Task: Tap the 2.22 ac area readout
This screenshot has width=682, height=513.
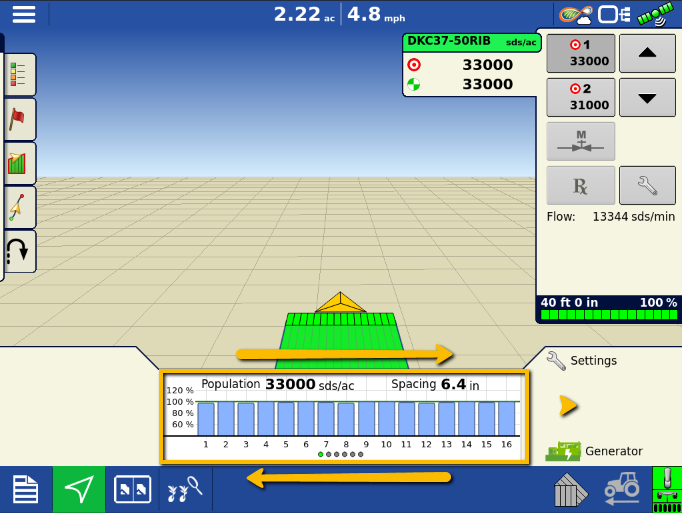Action: (304, 14)
